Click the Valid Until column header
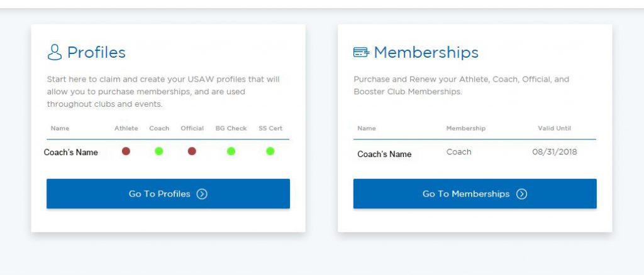644x275 pixels. 554,128
